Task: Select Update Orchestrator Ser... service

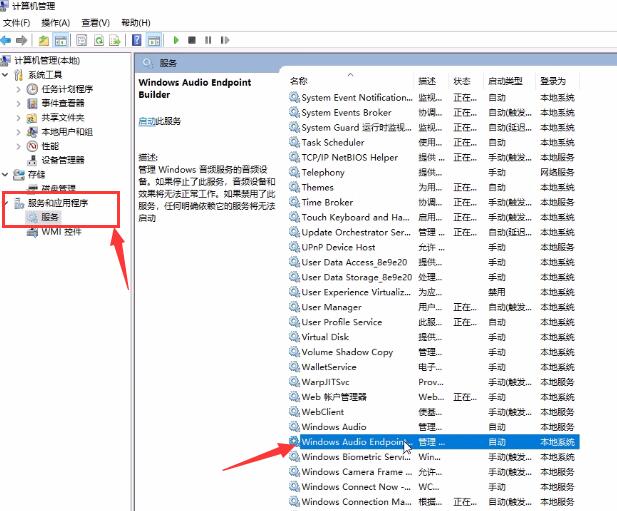Action: click(433, 232)
